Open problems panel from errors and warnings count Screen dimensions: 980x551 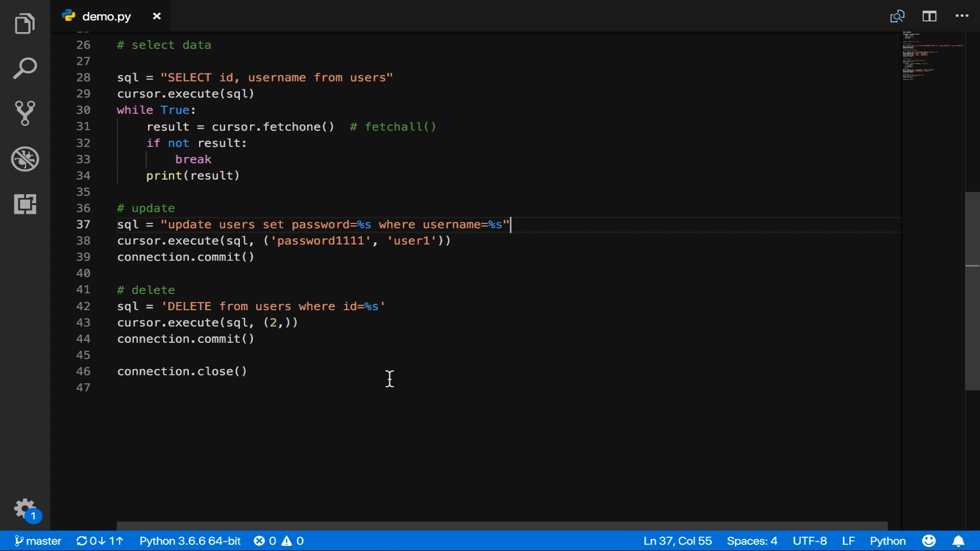point(279,541)
